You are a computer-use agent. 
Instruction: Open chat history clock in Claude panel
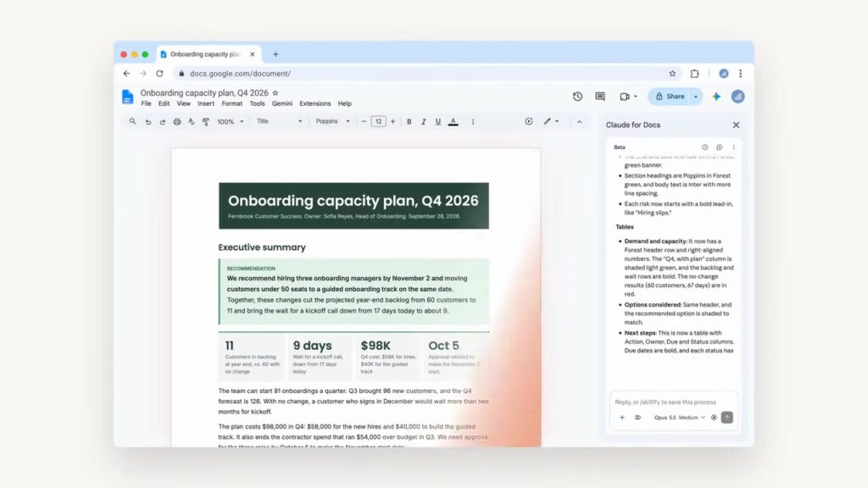click(704, 147)
